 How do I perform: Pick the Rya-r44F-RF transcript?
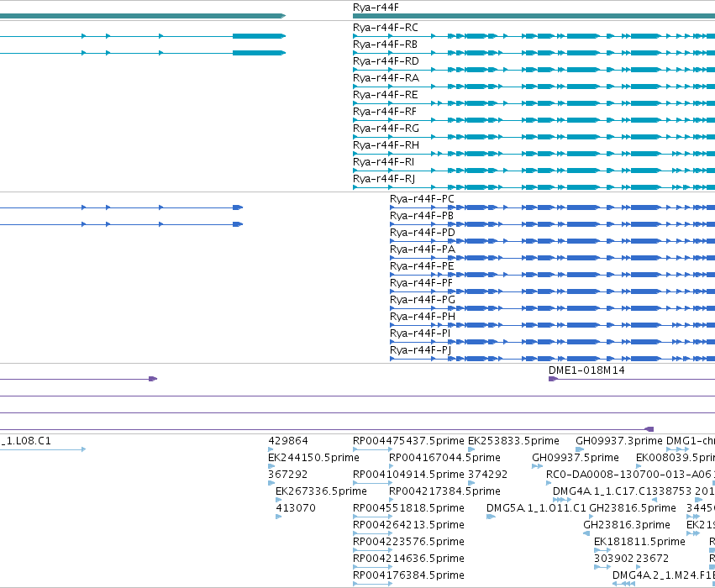tap(385, 112)
